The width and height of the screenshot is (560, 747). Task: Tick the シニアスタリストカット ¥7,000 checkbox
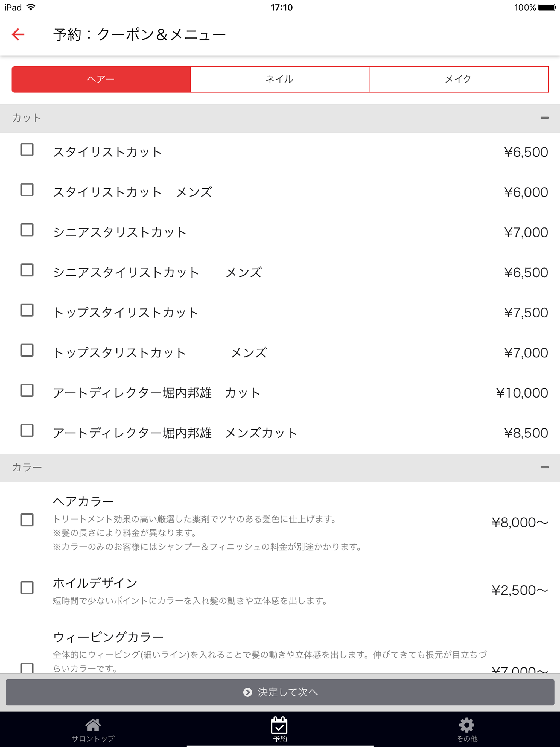27,230
